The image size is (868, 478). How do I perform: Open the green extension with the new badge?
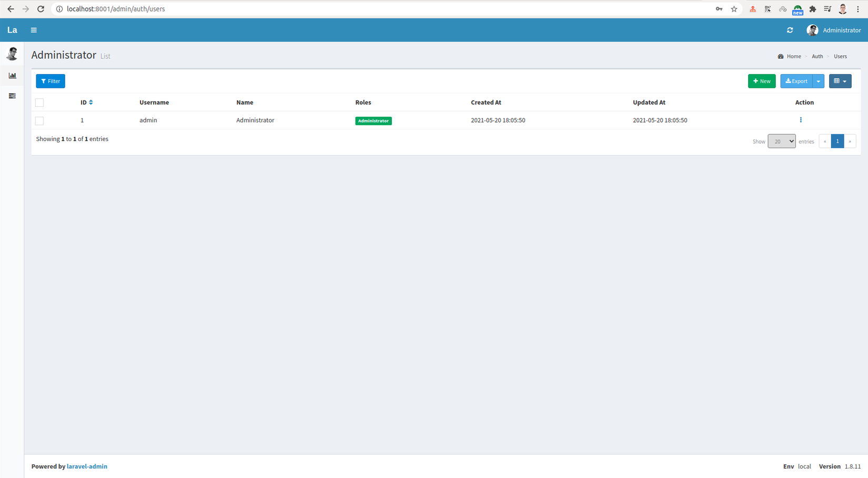click(x=798, y=9)
